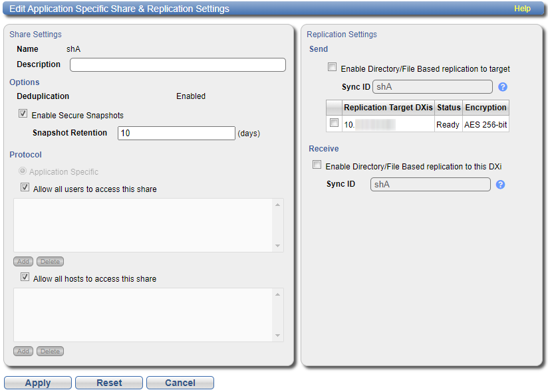
Task: Click Apply to save share settings
Action: (37, 382)
